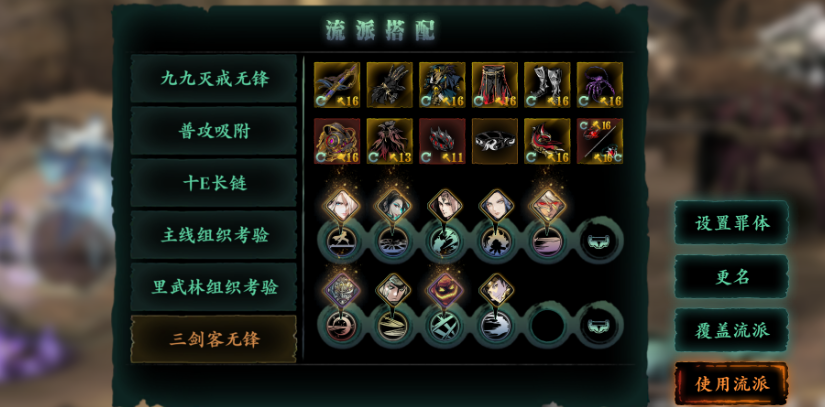
Task: Switch to the 普攻吸附 build preset
Action: (x=214, y=131)
